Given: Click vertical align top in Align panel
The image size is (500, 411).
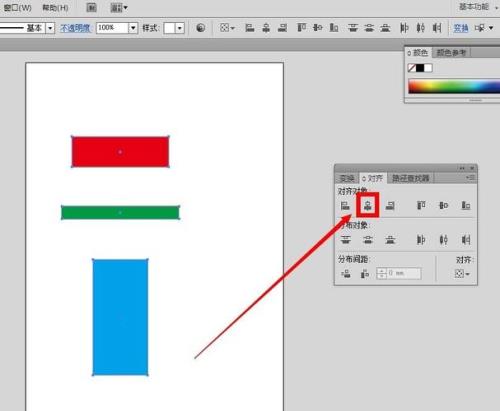Looking at the screenshot, I should pyautogui.click(x=421, y=205).
